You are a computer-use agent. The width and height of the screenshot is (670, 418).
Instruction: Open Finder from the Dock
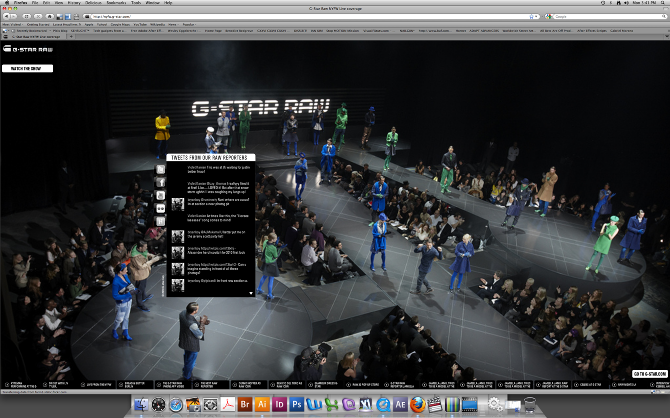pyautogui.click(x=141, y=404)
